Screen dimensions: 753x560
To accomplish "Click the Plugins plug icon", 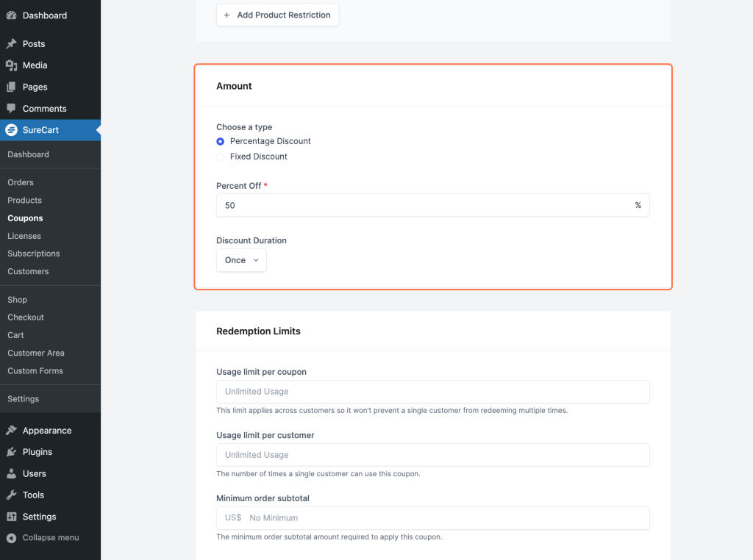I will pos(11,452).
